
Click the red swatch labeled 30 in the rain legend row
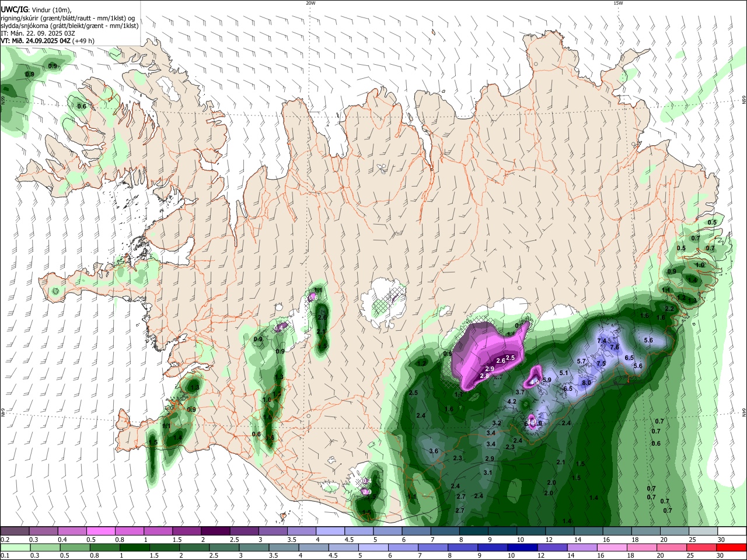[731, 548]
